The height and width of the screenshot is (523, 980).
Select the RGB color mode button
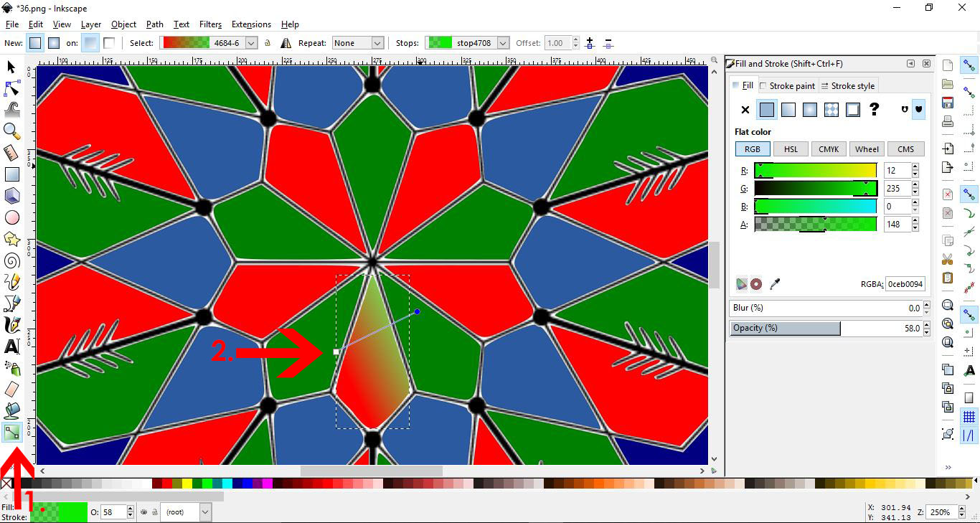tap(753, 149)
